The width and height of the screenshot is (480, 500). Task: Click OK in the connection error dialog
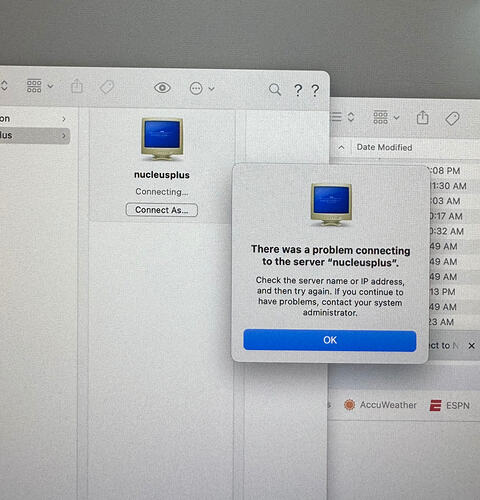click(330, 340)
